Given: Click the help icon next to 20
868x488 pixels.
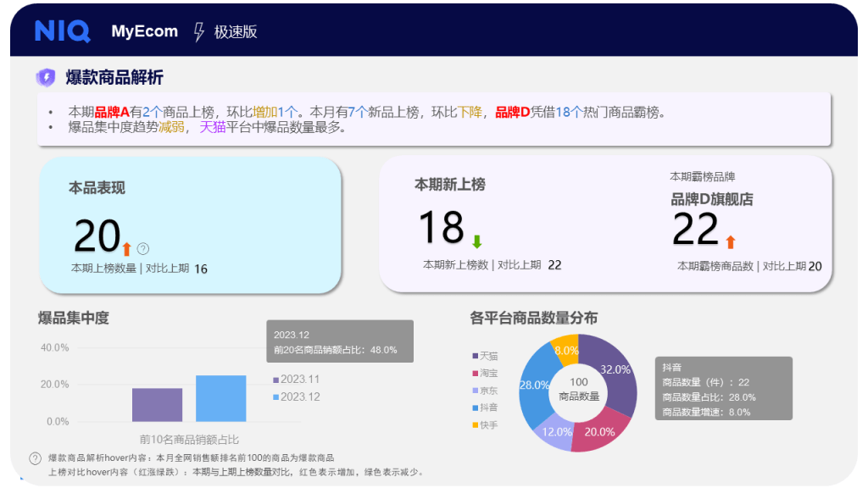Looking at the screenshot, I should [x=142, y=248].
